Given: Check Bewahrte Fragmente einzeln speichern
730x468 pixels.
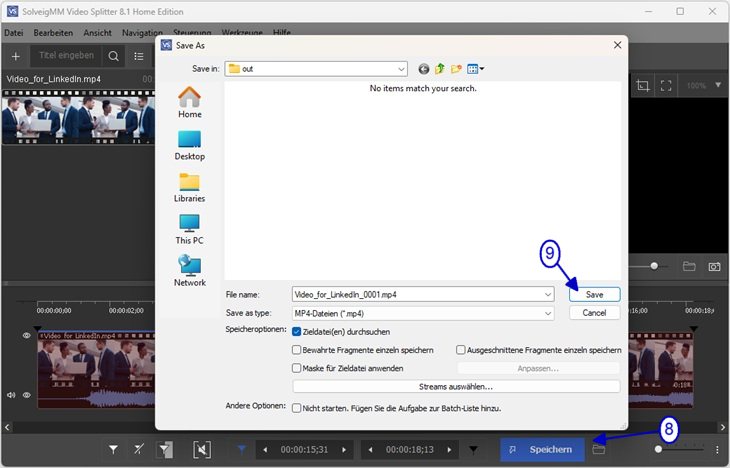Looking at the screenshot, I should coord(297,350).
